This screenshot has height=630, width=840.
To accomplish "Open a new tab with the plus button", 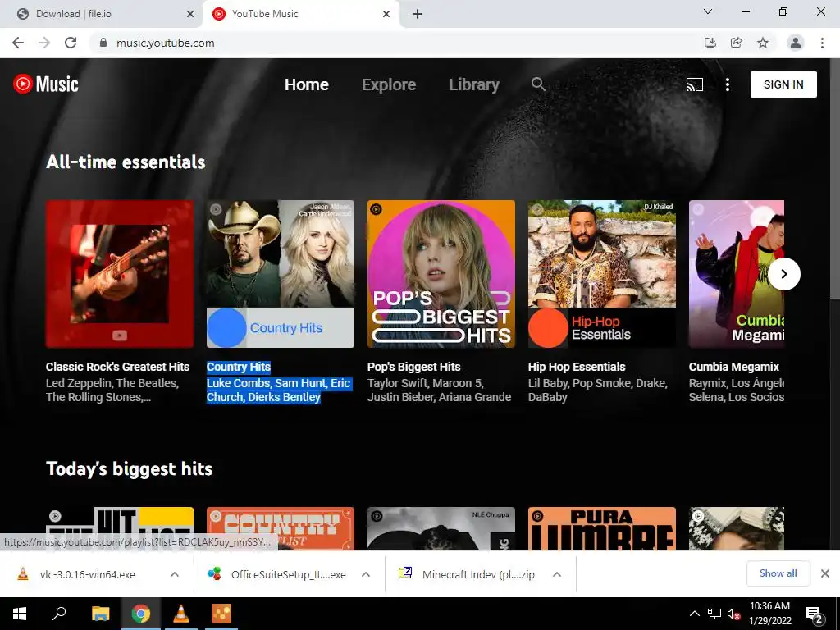I will click(x=418, y=14).
